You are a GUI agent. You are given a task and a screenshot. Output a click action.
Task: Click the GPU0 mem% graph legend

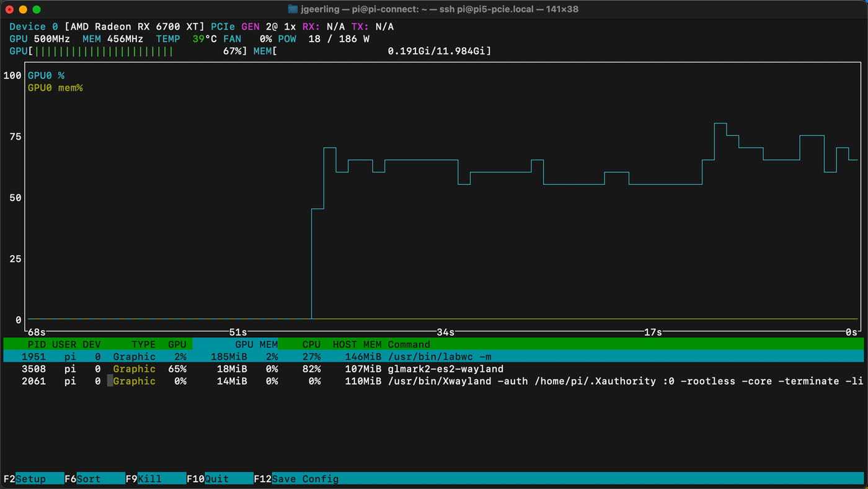pos(55,87)
